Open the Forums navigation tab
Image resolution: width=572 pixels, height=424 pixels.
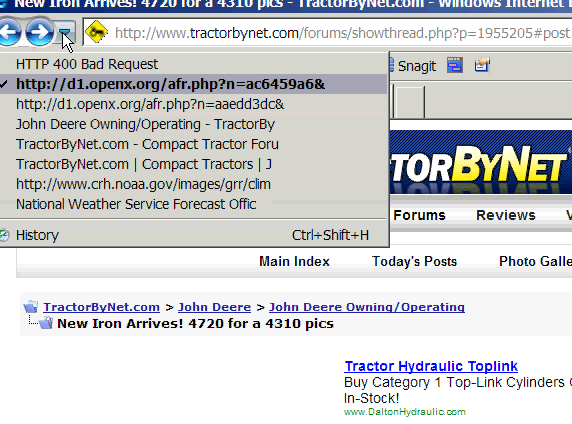click(419, 215)
